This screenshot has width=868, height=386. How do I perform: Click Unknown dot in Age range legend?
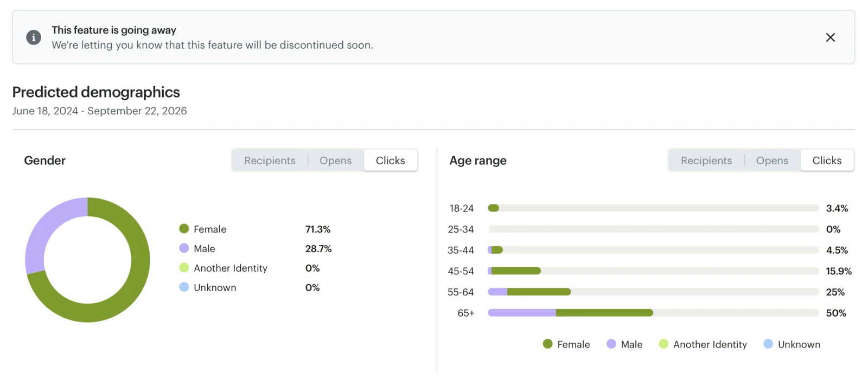coord(768,344)
